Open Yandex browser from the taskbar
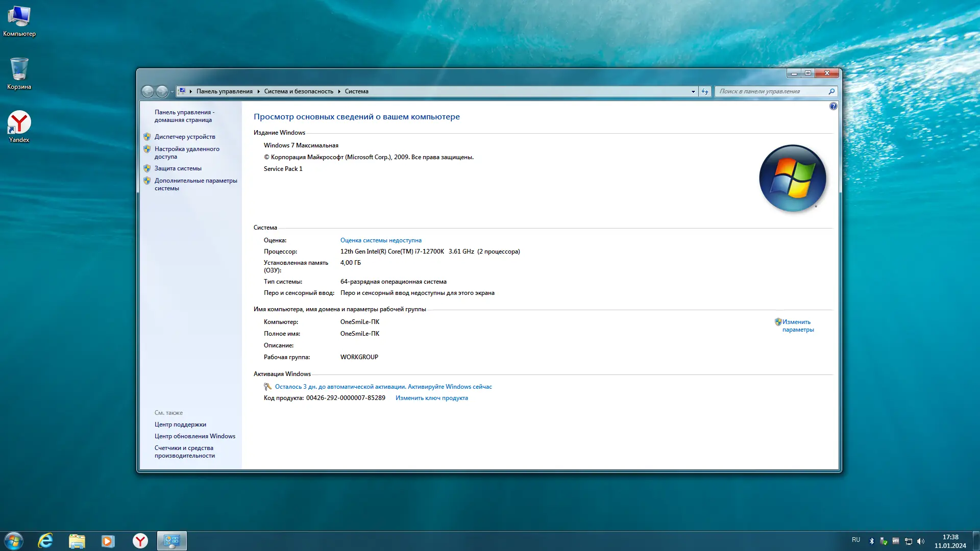The width and height of the screenshot is (980, 551). [x=140, y=541]
